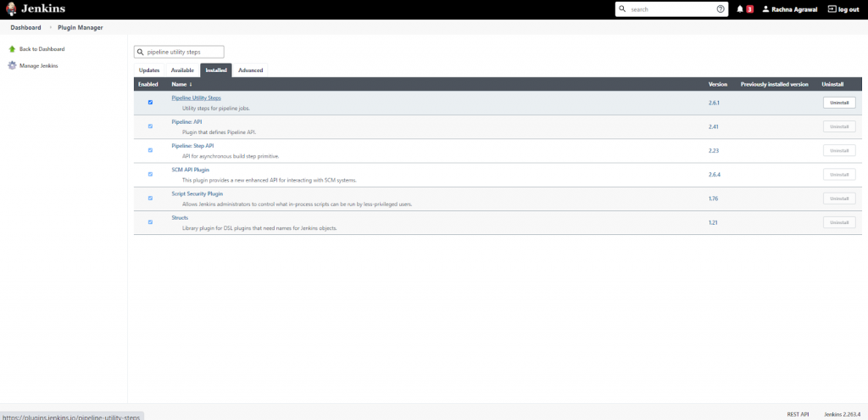Viewport: 868px width, 420px height.
Task: Open the notifications bell icon
Action: coord(740,9)
